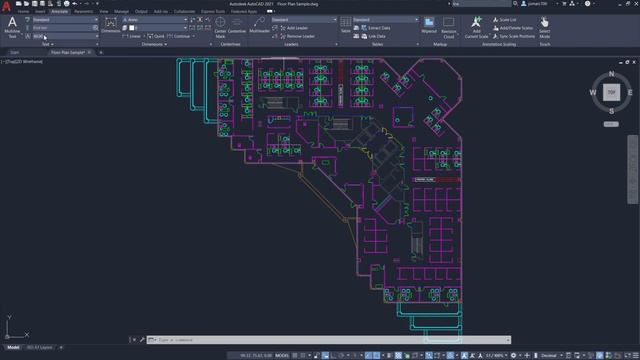Switch to the Output ribbon tab
The image size is (640, 360).
[141, 11]
